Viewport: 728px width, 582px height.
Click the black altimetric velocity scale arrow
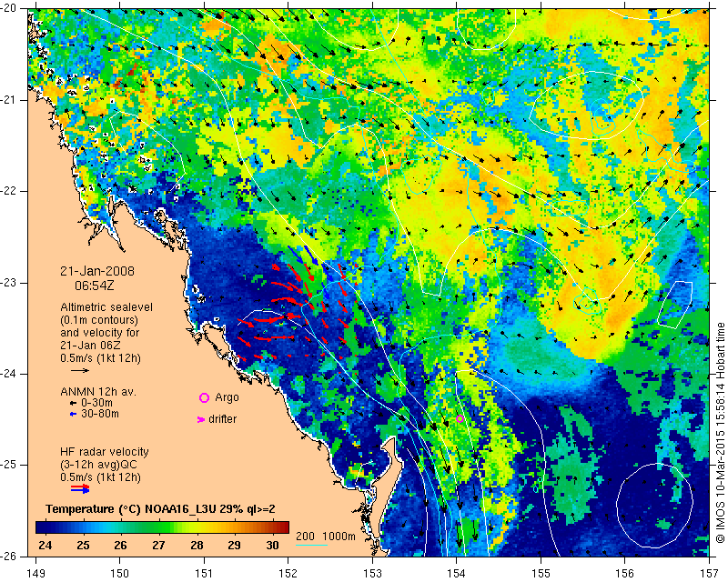[x=80, y=371]
